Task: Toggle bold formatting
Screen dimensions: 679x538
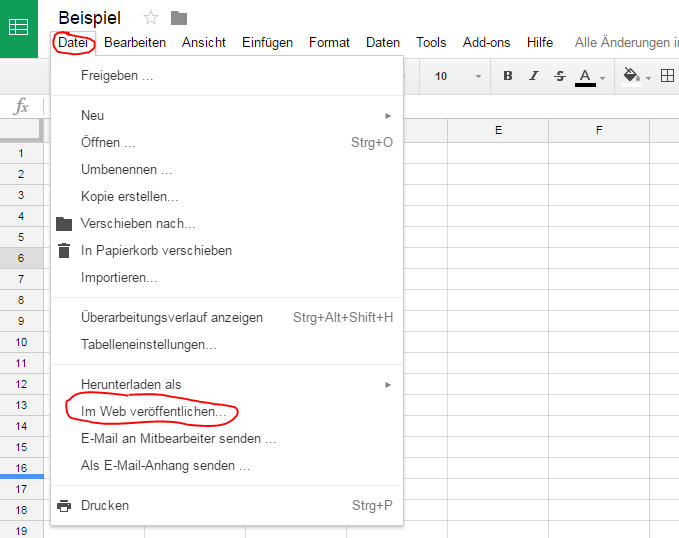Action: click(x=508, y=76)
